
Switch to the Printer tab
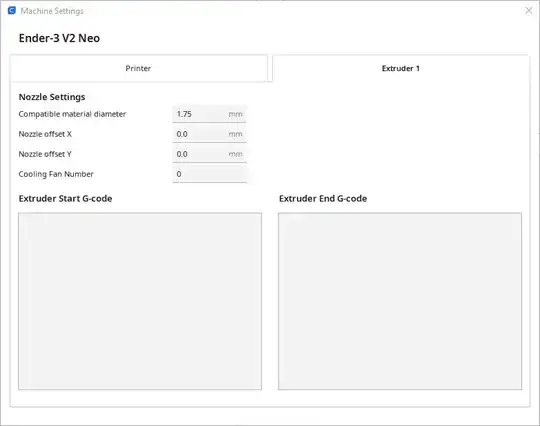click(x=139, y=68)
